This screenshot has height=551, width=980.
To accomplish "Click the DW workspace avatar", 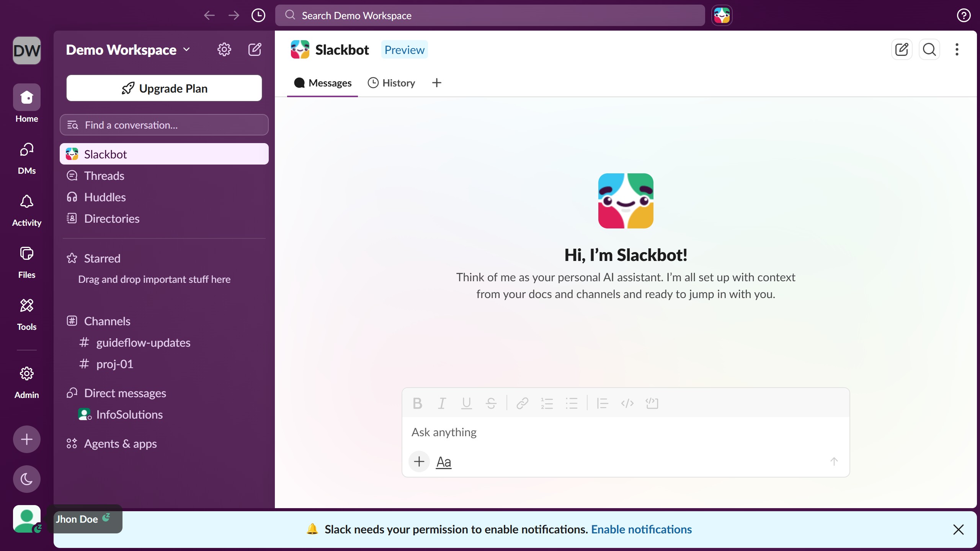I will (27, 51).
